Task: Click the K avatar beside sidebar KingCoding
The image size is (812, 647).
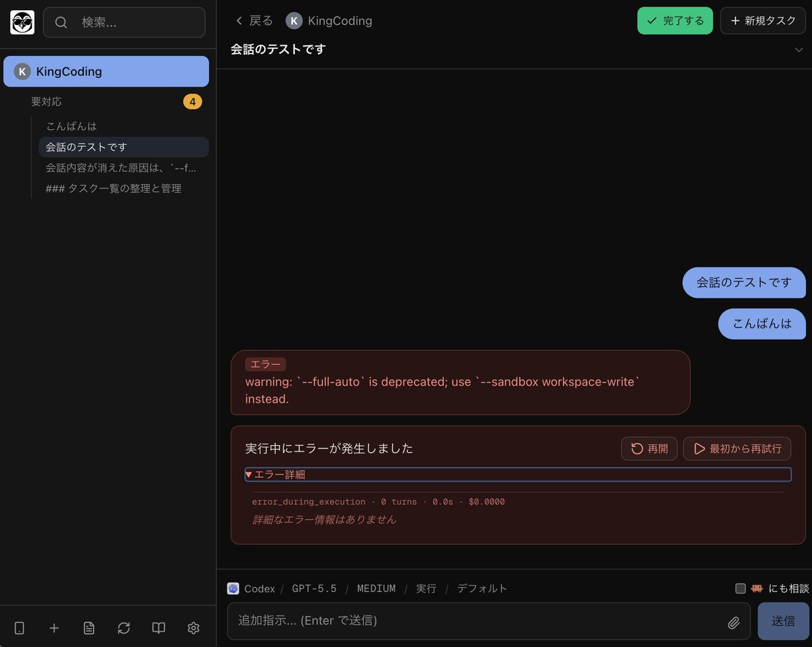Action: pyautogui.click(x=22, y=72)
